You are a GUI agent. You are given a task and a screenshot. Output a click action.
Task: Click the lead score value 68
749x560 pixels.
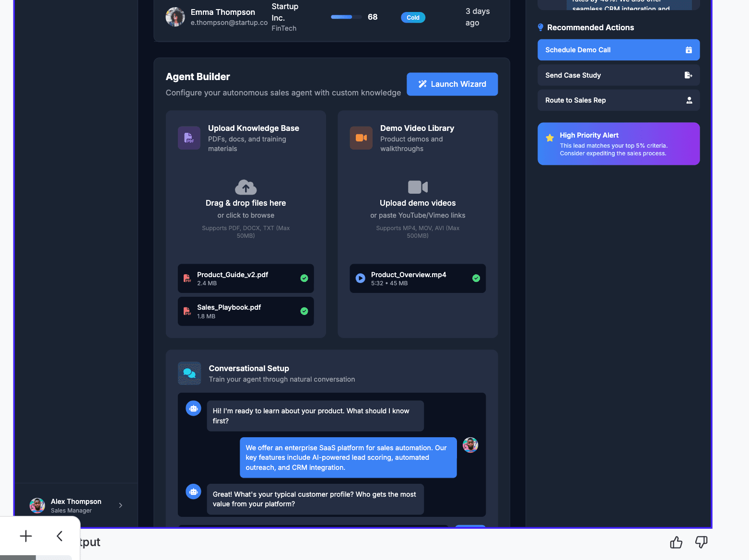click(373, 17)
